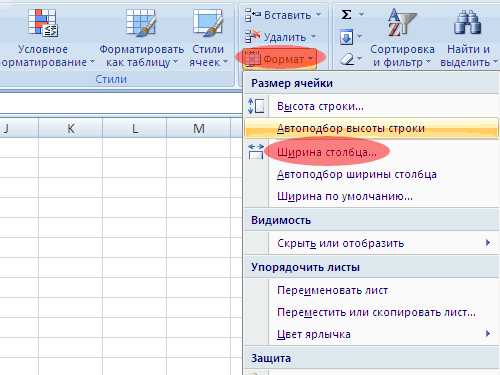Click the Сортировка и фильтр label

[402, 56]
